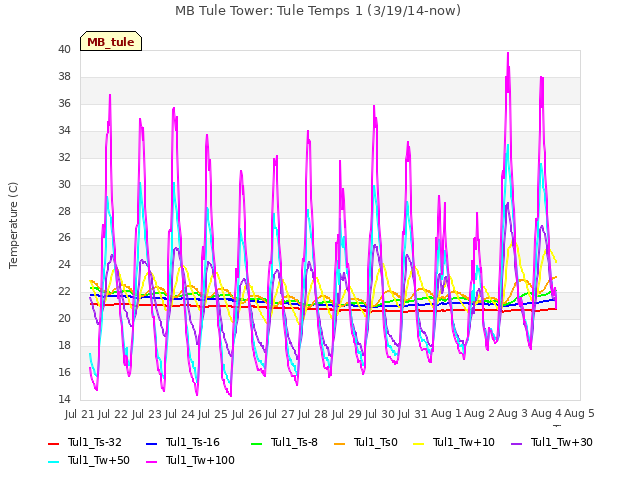
Task: Click the 38 y-axis tick label
Action: coord(64,77)
